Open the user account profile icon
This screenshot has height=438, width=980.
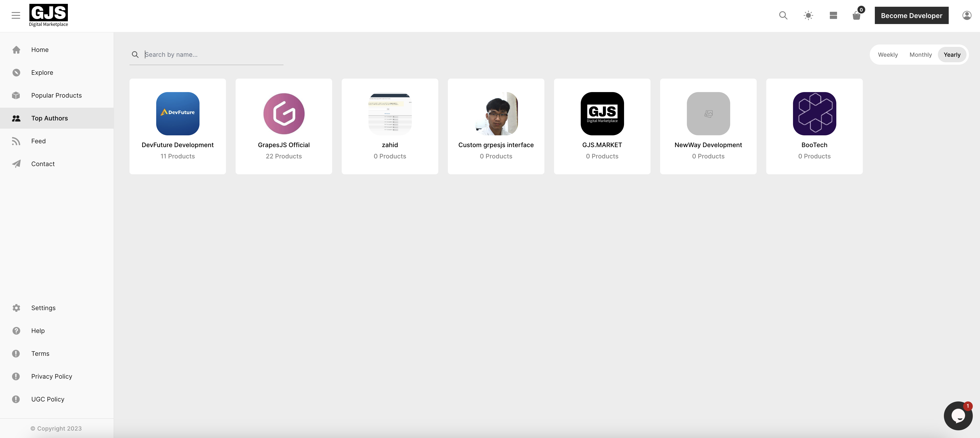click(x=967, y=16)
